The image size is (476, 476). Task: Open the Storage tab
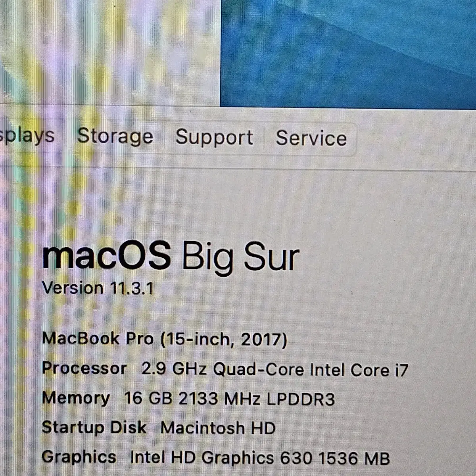(x=115, y=137)
